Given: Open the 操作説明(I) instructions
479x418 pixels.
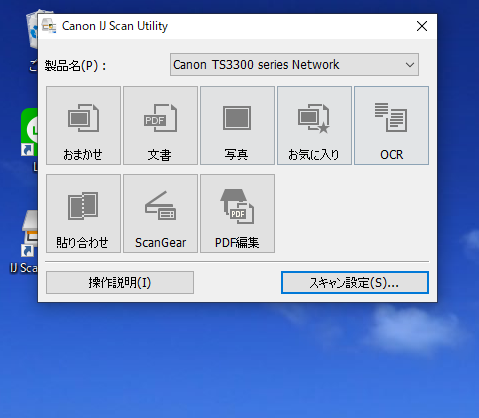Looking at the screenshot, I should (x=120, y=282).
